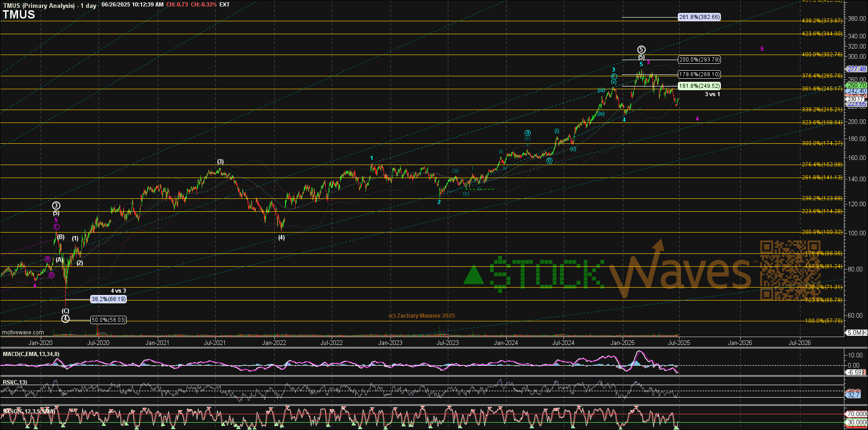Click the STOC(C,12,3,5,SMA) indicator label
868x430 pixels.
coord(29,411)
